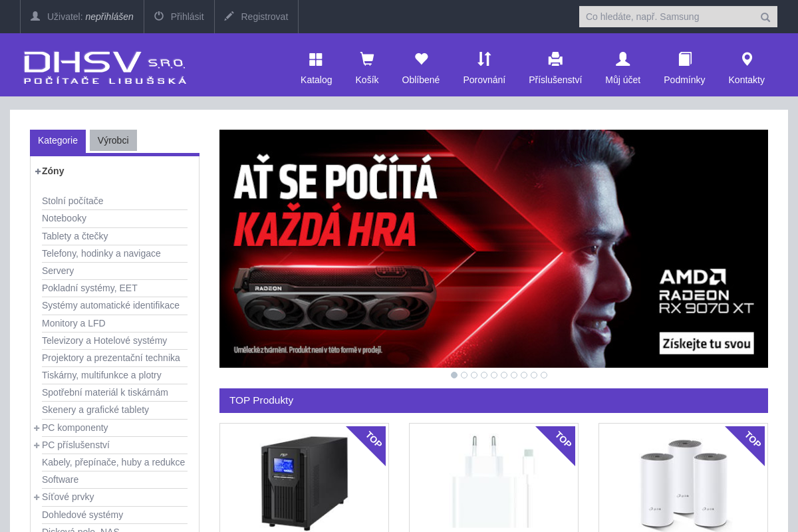Click the user silhouette icon beside Uživatel
This screenshot has height=532, width=798.
point(35,16)
